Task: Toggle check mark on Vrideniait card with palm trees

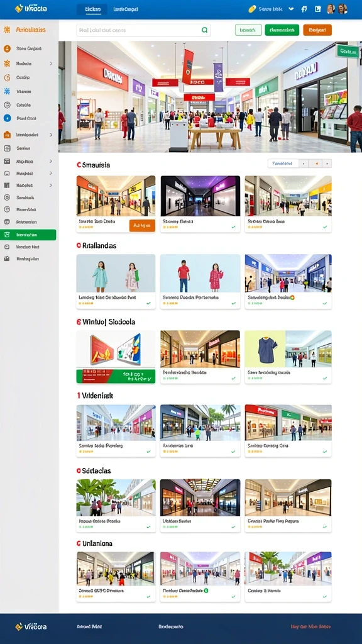Action: point(234,452)
